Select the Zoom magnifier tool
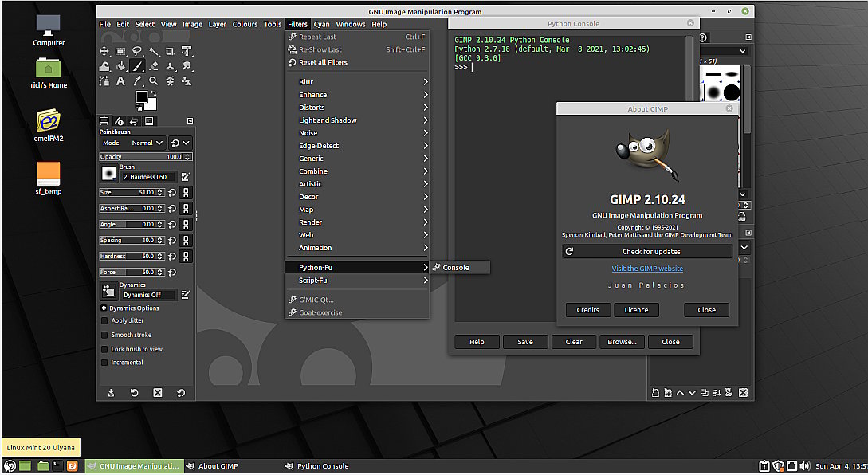The width and height of the screenshot is (868, 475). [x=154, y=81]
